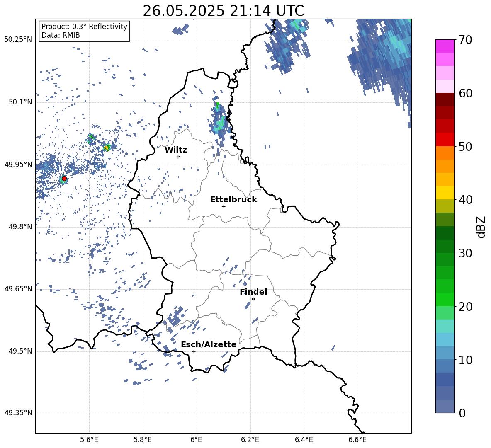This screenshot has width=491, height=448.
Task: Click the 49.8°N latitude label
Action: pos(20,227)
